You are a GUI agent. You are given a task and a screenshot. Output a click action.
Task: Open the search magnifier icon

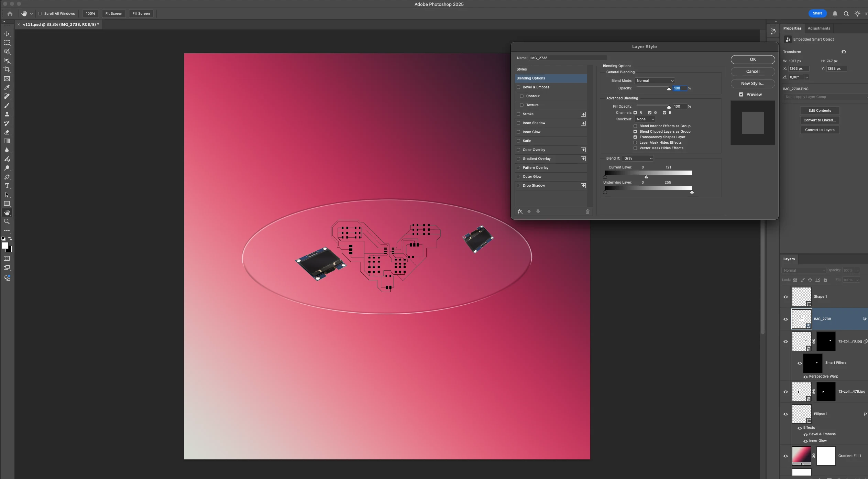[846, 14]
